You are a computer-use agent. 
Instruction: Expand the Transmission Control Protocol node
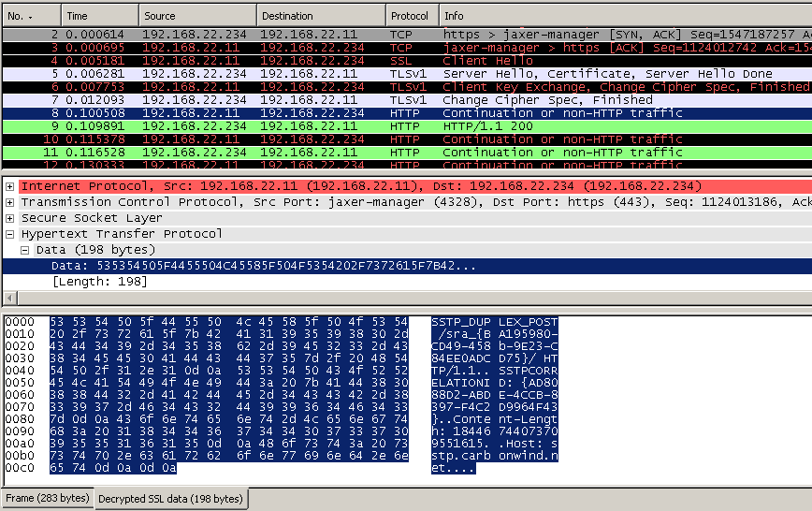coord(9,202)
